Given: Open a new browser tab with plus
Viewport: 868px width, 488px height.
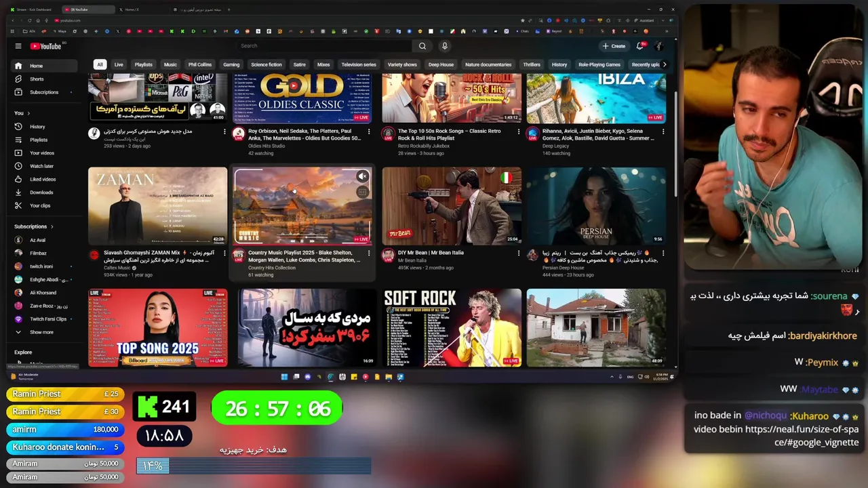Looking at the screenshot, I should coord(229,9).
